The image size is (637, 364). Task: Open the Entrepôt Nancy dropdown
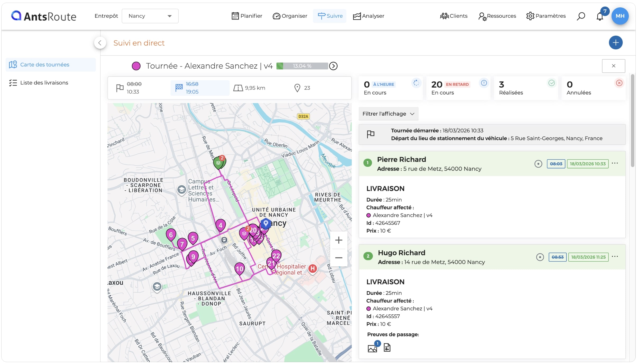coord(150,16)
